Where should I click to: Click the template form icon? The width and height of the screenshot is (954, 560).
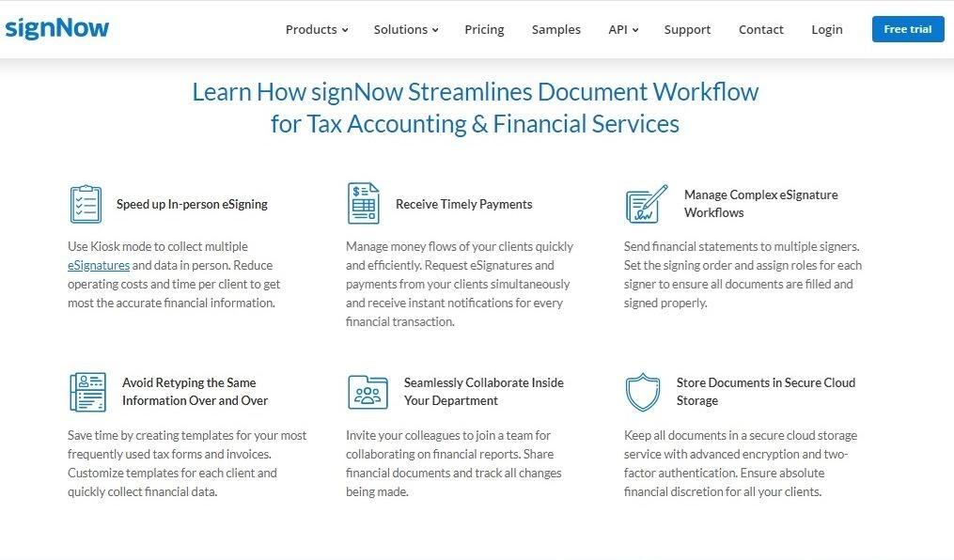(x=87, y=392)
